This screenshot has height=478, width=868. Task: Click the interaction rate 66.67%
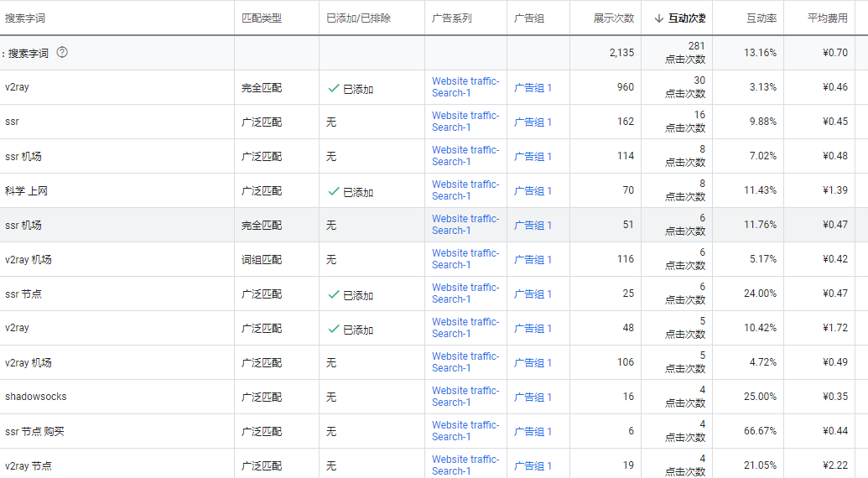[x=760, y=430]
